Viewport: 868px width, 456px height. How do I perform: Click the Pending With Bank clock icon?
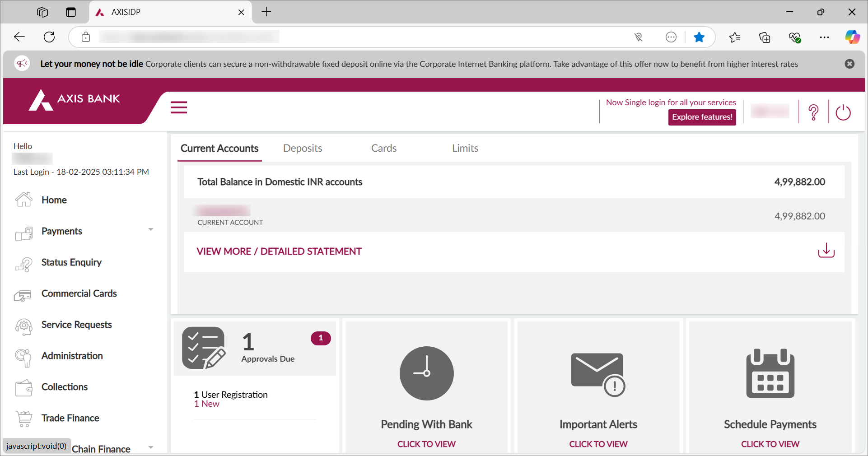427,373
